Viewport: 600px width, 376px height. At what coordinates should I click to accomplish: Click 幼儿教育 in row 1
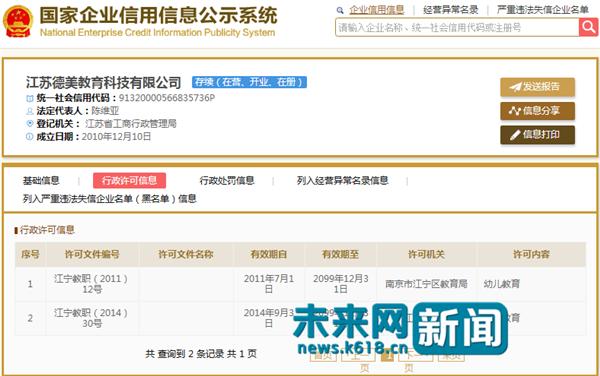tap(502, 284)
